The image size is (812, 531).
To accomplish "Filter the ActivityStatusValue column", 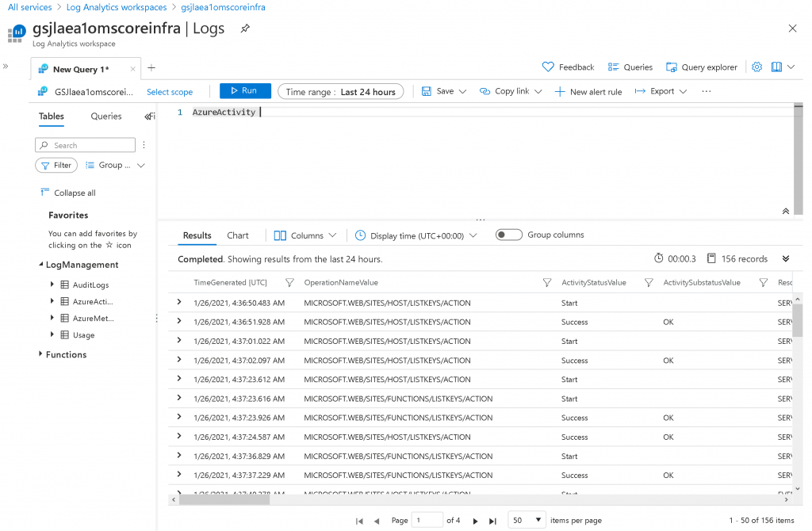I will [648, 283].
